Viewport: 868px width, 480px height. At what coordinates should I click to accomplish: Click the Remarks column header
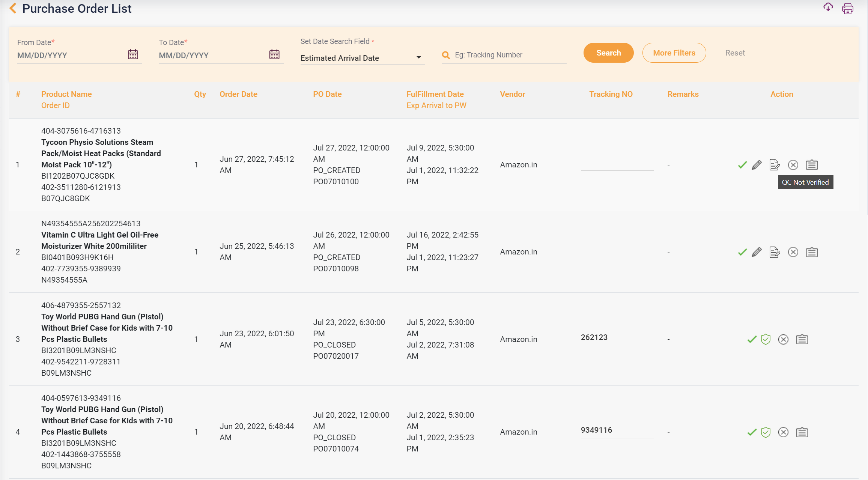(683, 94)
